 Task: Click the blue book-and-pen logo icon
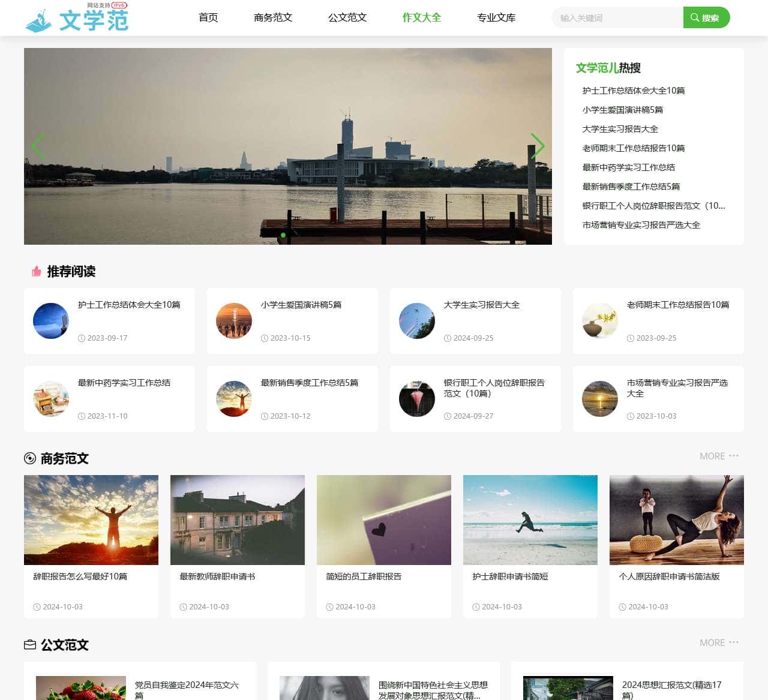tap(38, 18)
